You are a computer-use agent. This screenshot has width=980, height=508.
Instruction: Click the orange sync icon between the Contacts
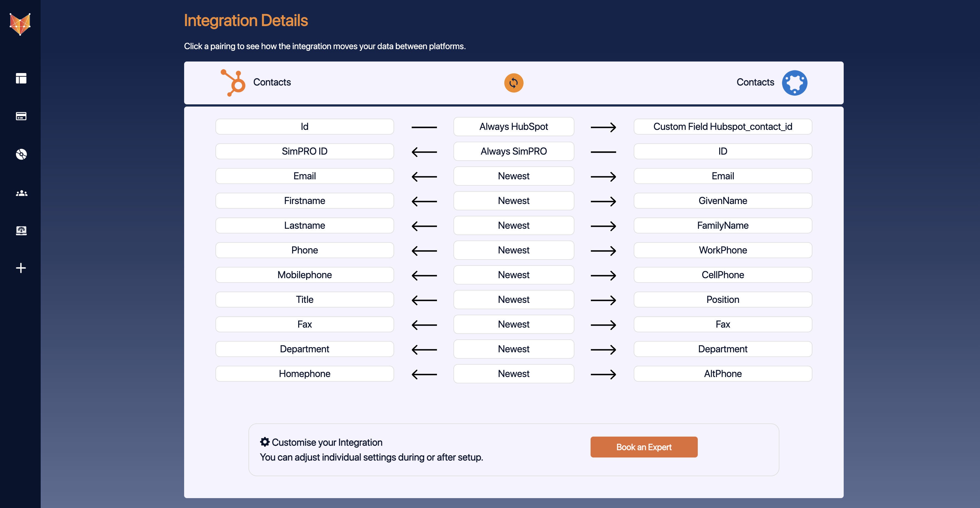click(514, 83)
